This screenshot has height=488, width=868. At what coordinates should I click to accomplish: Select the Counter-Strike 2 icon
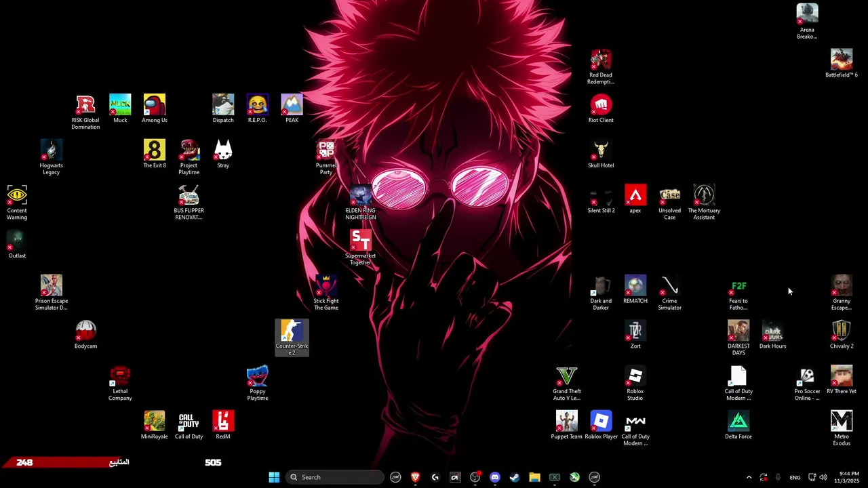click(292, 338)
